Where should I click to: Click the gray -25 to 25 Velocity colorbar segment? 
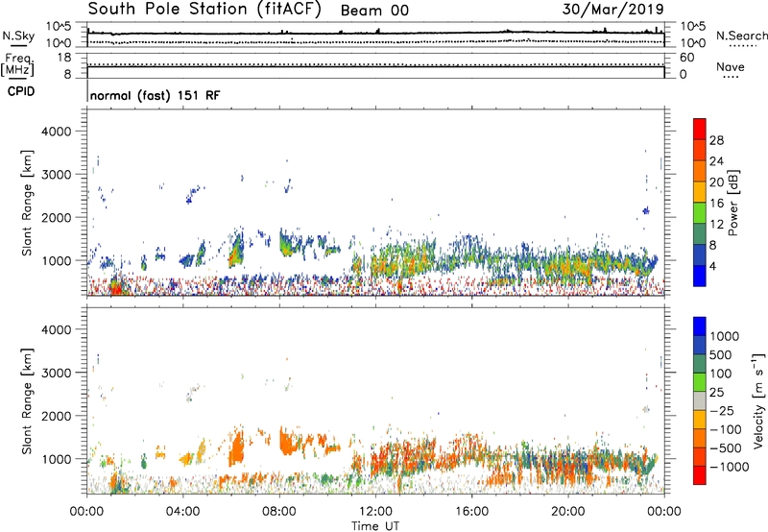click(x=700, y=400)
